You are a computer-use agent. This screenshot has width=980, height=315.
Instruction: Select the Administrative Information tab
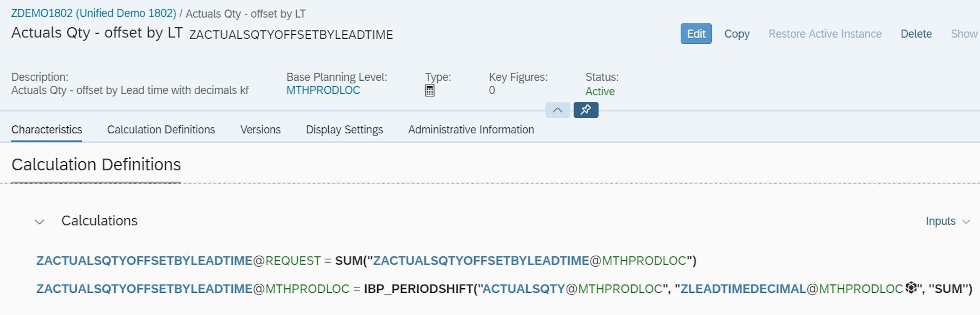[x=471, y=129]
